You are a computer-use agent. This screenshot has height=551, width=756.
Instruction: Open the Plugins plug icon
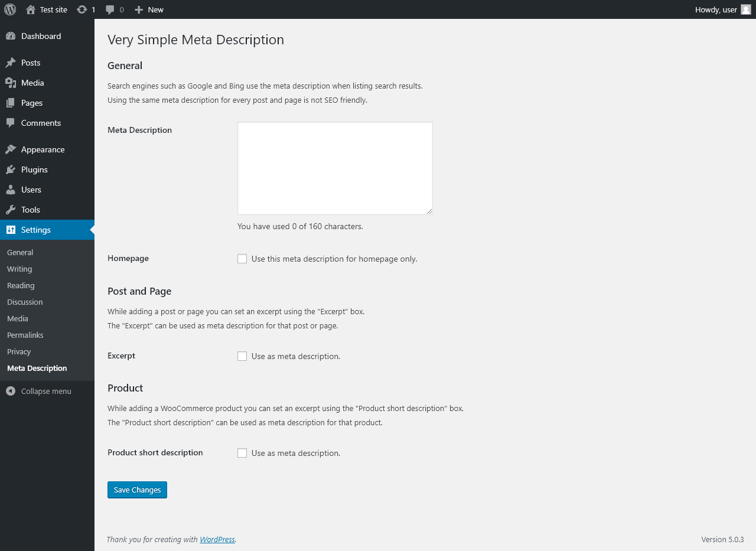[x=11, y=169]
